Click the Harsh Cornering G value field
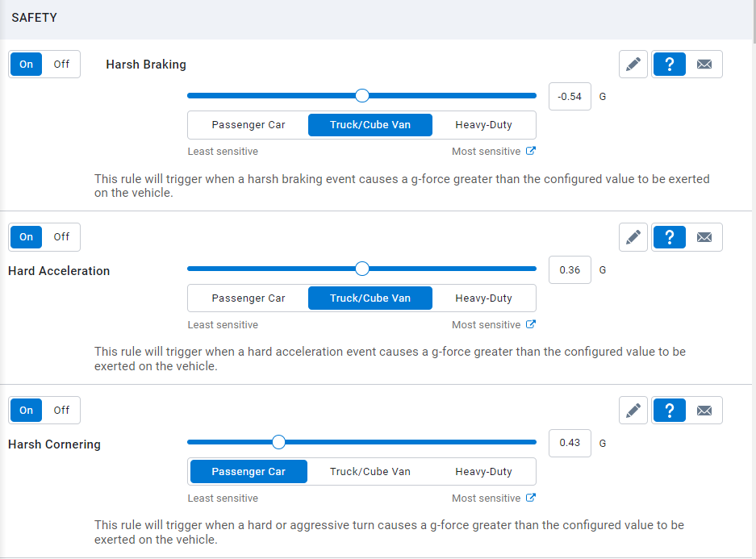This screenshot has height=559, width=756. pos(570,443)
